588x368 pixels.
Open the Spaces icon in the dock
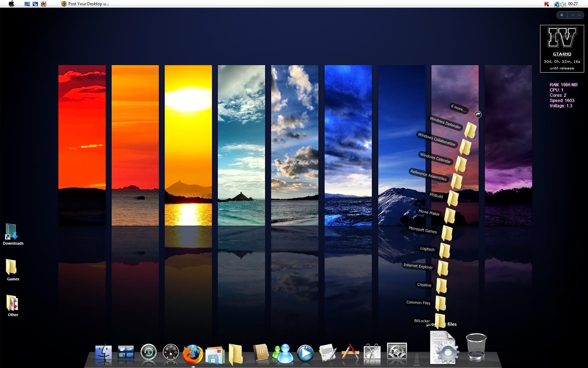126,353
